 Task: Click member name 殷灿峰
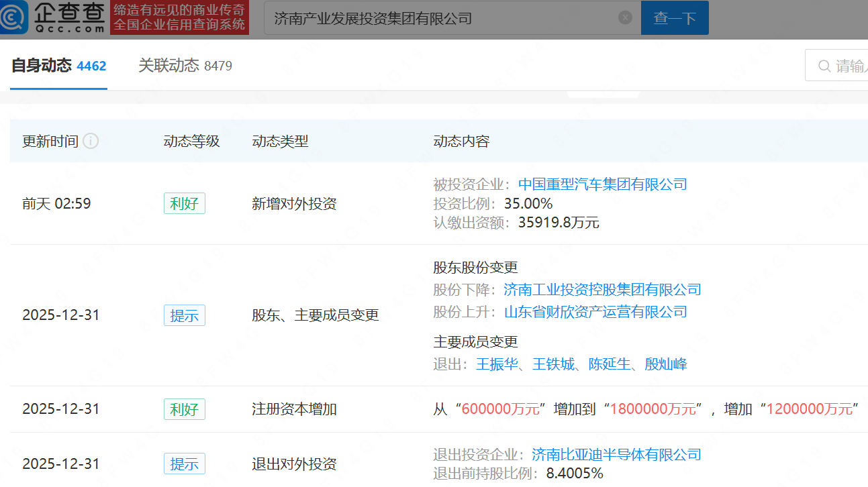pos(666,364)
